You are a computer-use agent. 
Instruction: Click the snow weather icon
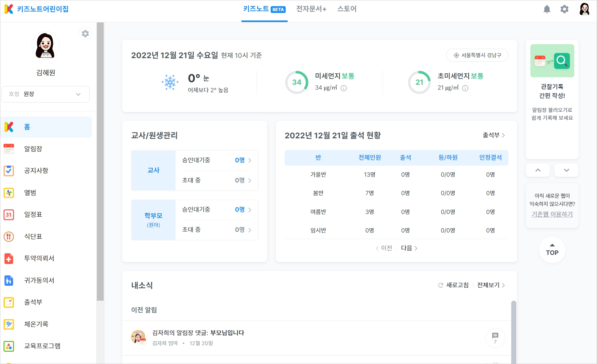click(x=170, y=82)
